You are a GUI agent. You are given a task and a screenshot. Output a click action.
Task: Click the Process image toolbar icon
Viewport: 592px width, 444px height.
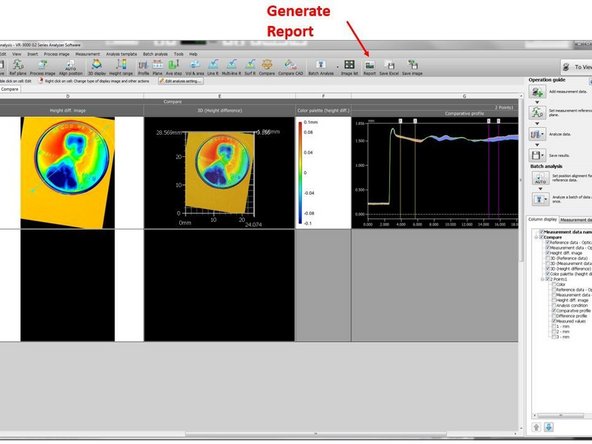(43, 67)
